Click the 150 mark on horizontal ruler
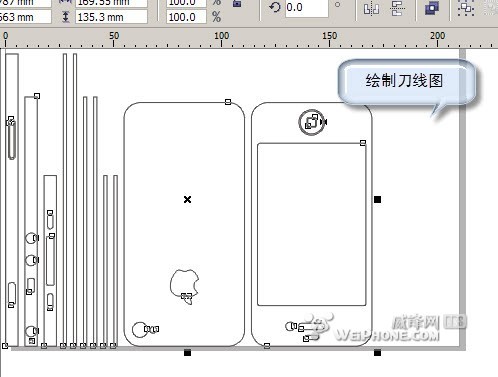Viewport: 498px width, 377px height. click(x=329, y=36)
